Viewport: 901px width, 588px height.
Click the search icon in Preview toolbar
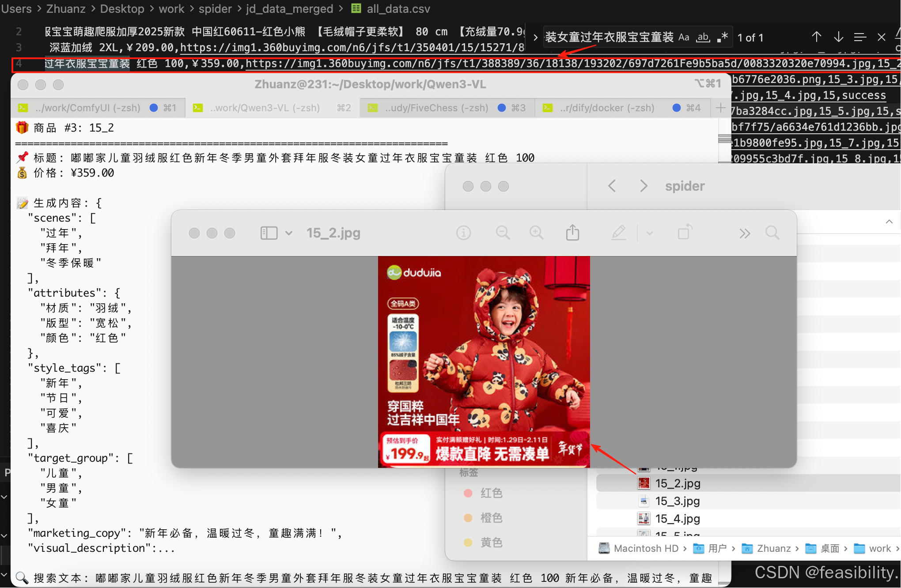click(772, 233)
